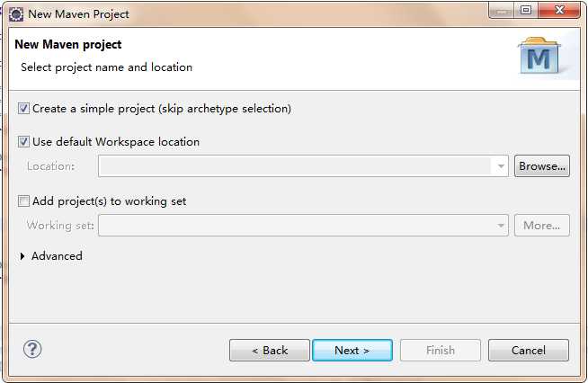
Task: Click the More... button
Action: [x=541, y=226]
